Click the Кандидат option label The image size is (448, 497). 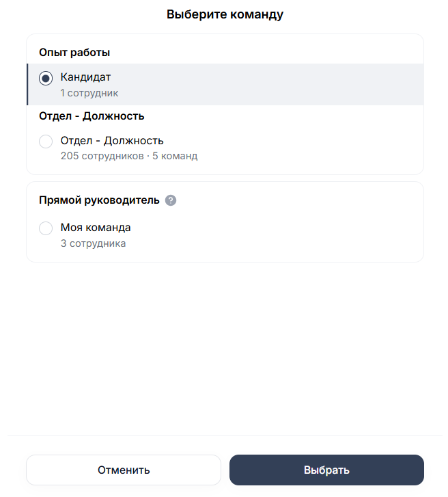[x=85, y=77]
